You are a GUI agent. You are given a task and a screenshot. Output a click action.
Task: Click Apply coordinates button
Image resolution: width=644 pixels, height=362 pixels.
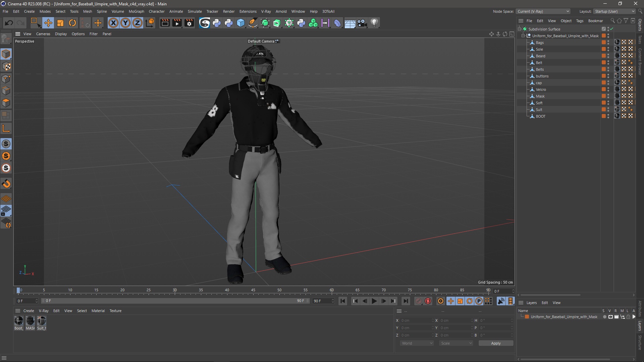point(496,343)
